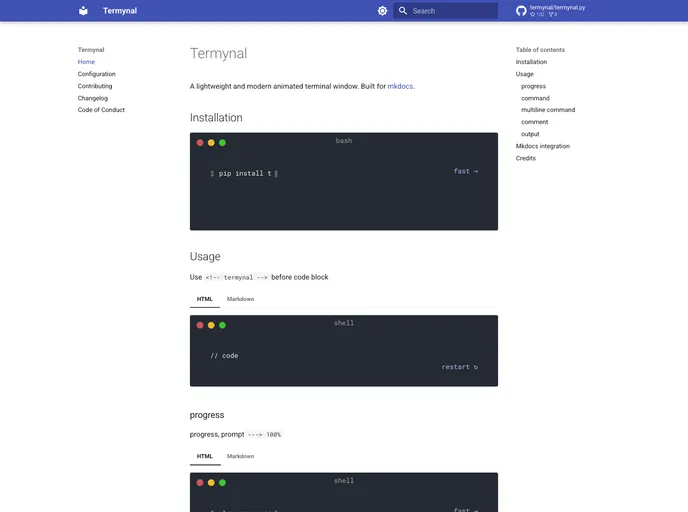The height and width of the screenshot is (512, 688).
Task: Click the '<!-- termynal -->' inline code
Action: coord(236,277)
